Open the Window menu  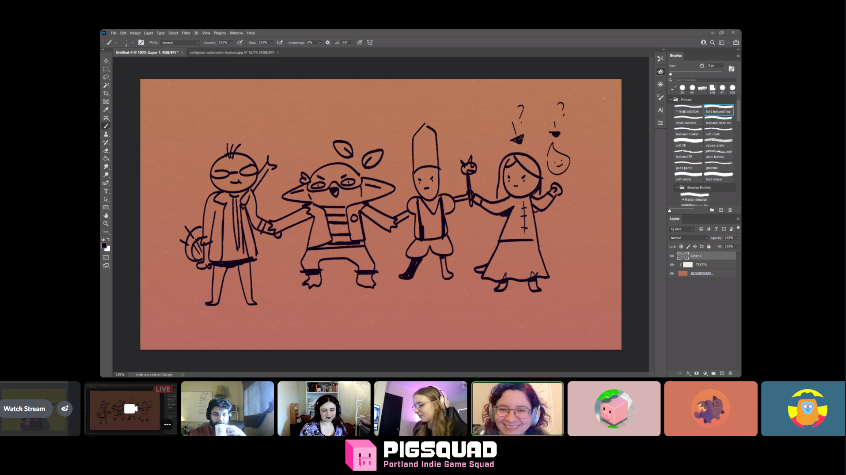pos(236,33)
